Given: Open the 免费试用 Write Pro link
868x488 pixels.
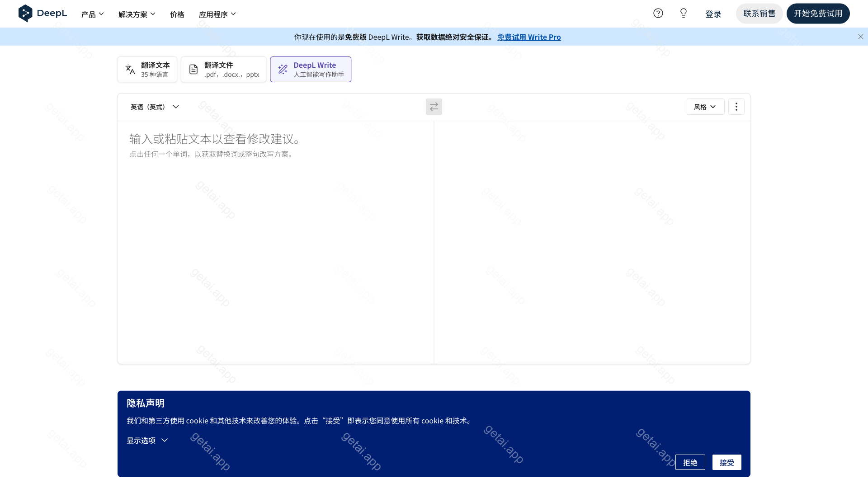Looking at the screenshot, I should pyautogui.click(x=529, y=37).
